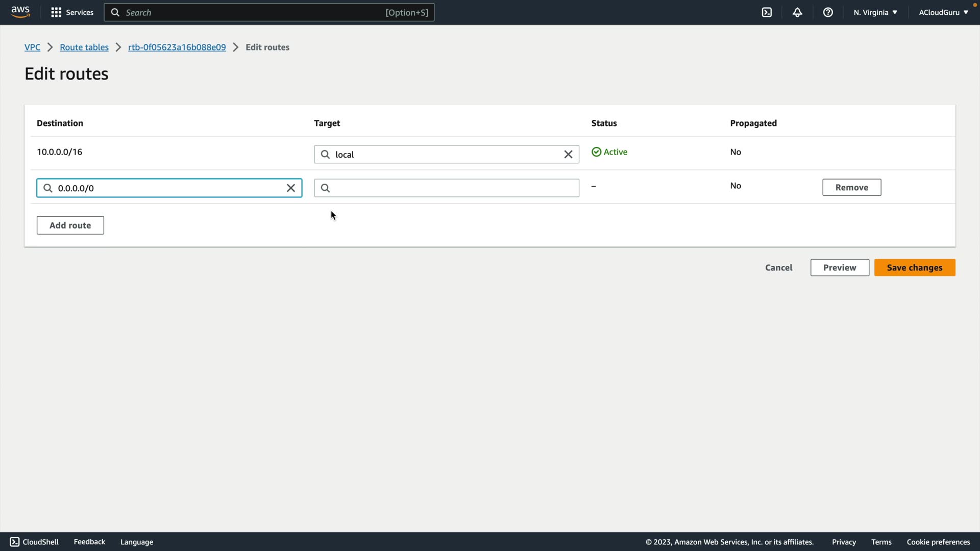
Task: Open the help question mark icon
Action: pyautogui.click(x=828, y=12)
